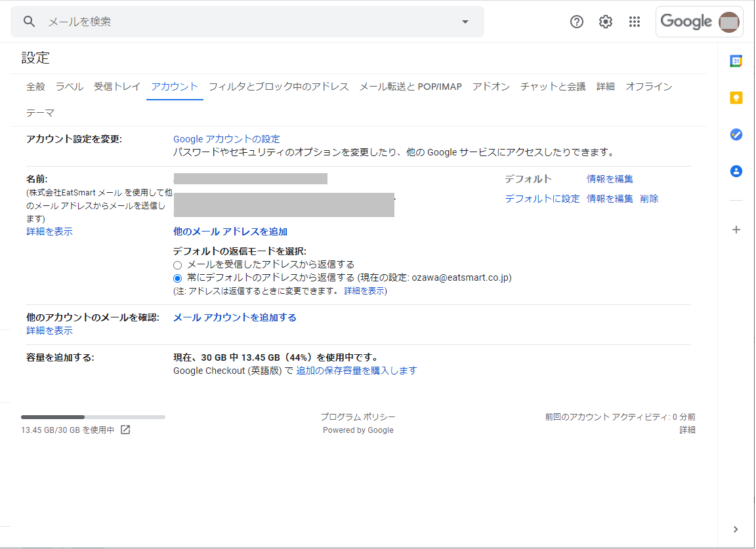Click inside the mail search field
The width and height of the screenshot is (756, 549).
coord(197,21)
